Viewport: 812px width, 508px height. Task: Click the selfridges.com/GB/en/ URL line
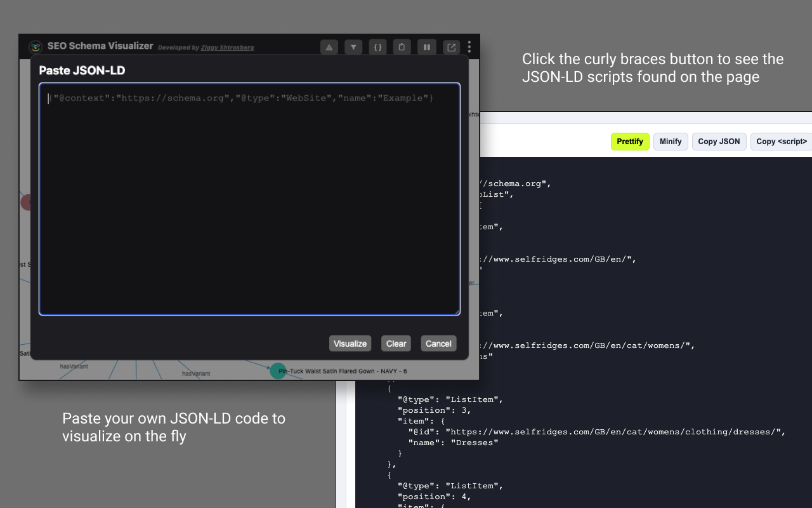pos(558,259)
